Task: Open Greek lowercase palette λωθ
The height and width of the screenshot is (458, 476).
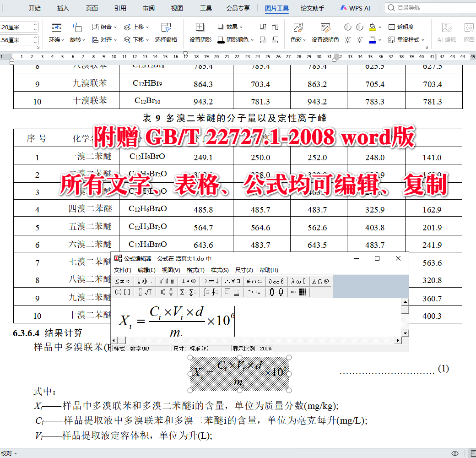Action: tap(298, 281)
